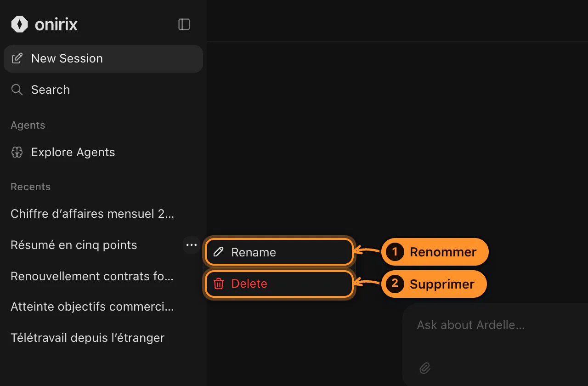Open the three-dots menu for Résumé en cinq points
588x386 pixels.
[x=192, y=245]
